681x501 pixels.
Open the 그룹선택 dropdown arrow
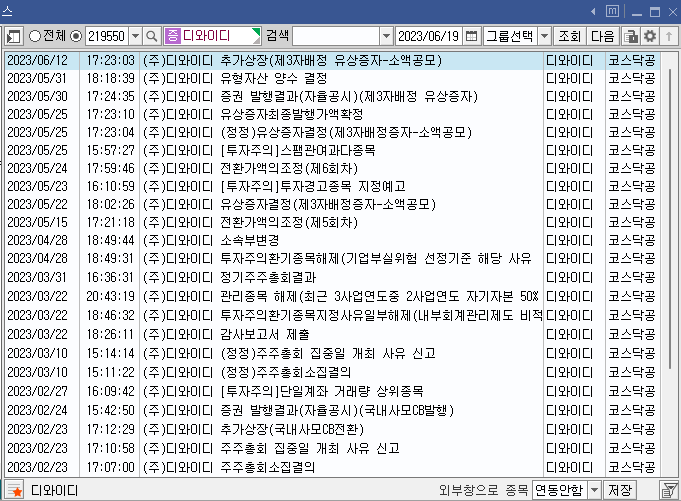point(545,36)
